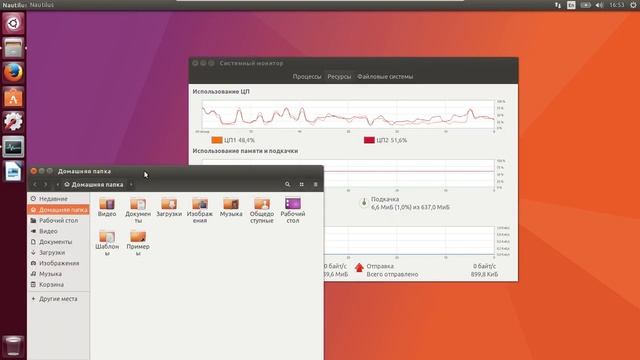
Task: Open Другие места in Files sidebar
Action: (58, 299)
